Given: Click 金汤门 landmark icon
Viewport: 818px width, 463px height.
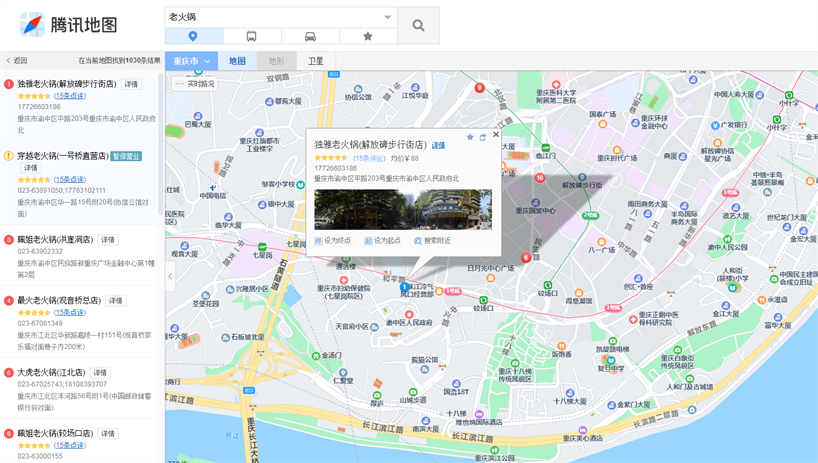Looking at the screenshot, I should tap(316, 356).
